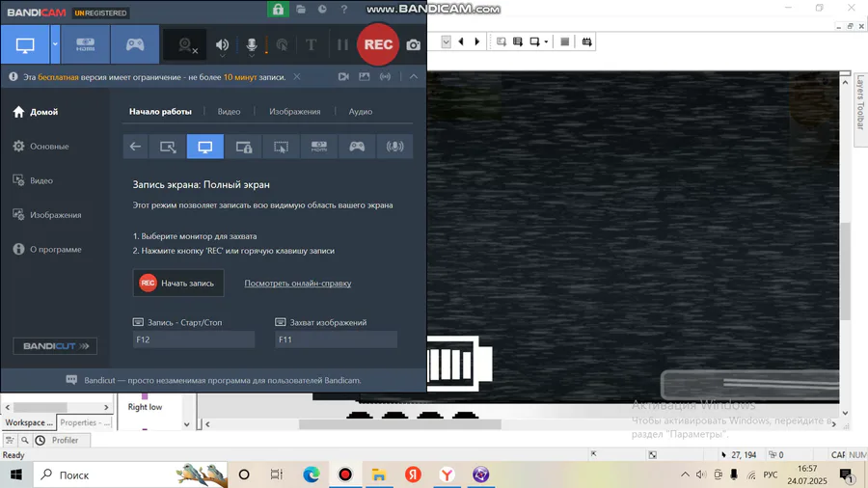
Task: Dismiss the free version limit notice
Action: coord(297,77)
